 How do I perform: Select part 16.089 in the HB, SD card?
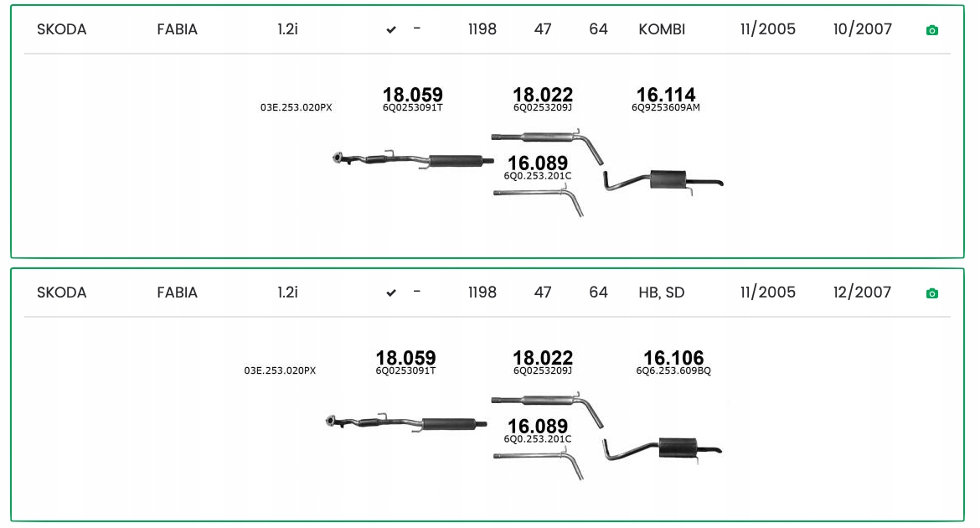point(538,426)
